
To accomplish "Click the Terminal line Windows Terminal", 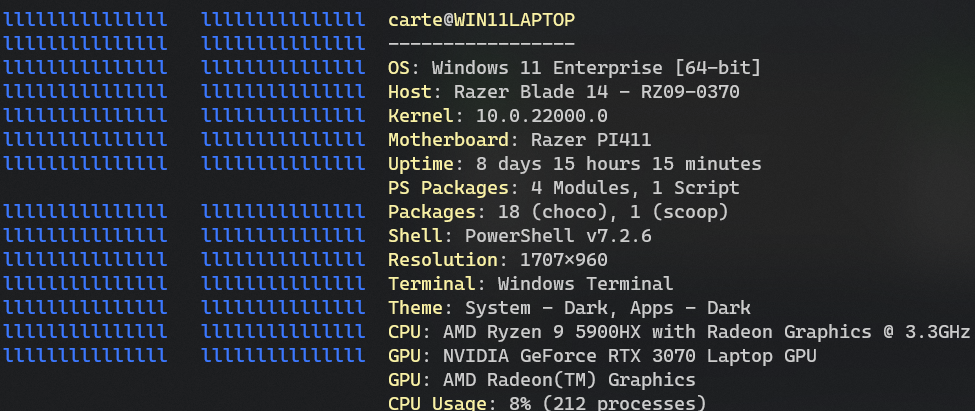I will [x=530, y=284].
